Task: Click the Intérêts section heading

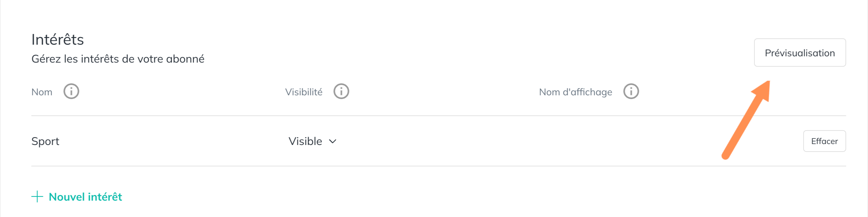Action: [58, 40]
